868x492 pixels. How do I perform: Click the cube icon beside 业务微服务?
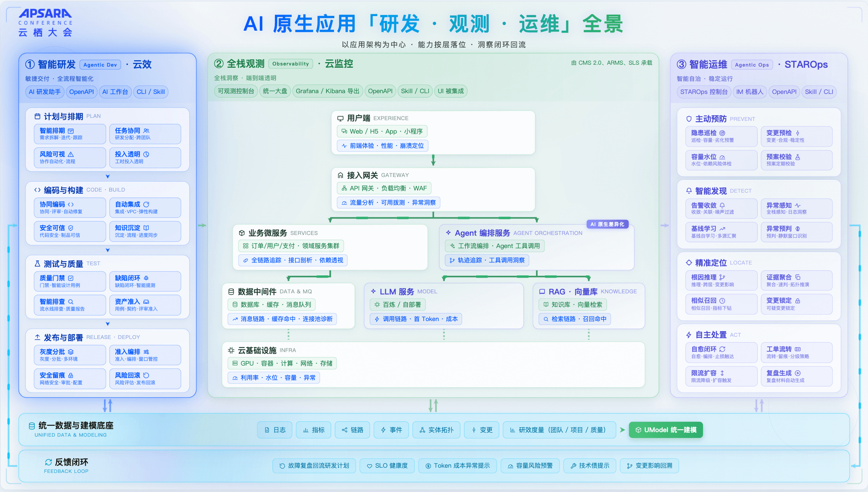pyautogui.click(x=242, y=233)
